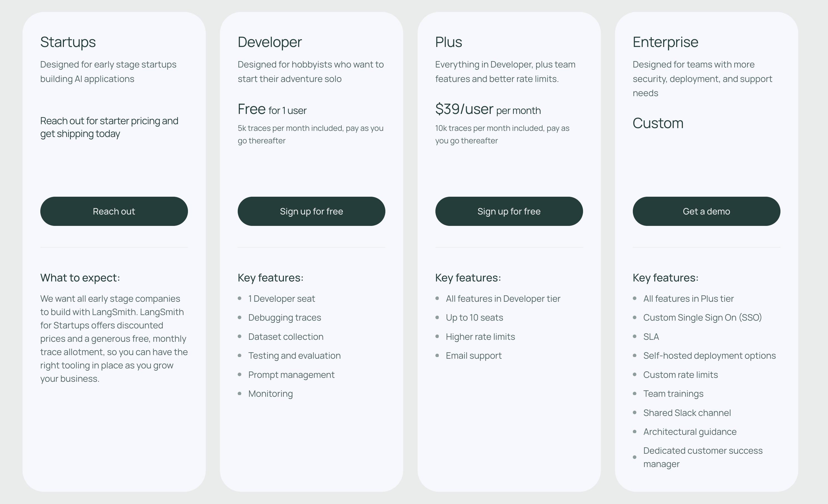Select the Enterprise plan title
This screenshot has height=504, width=828.
(x=665, y=42)
